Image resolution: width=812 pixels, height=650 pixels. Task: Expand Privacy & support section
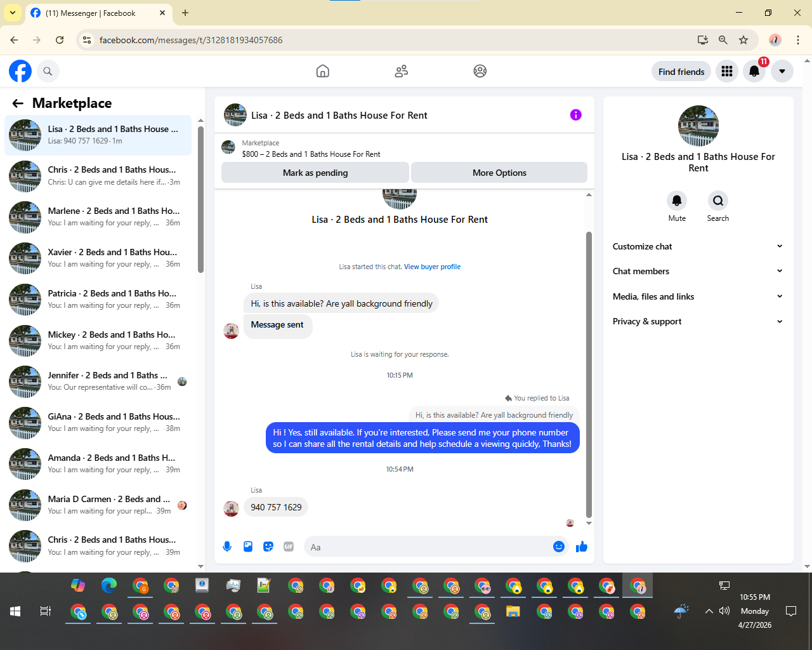click(698, 321)
